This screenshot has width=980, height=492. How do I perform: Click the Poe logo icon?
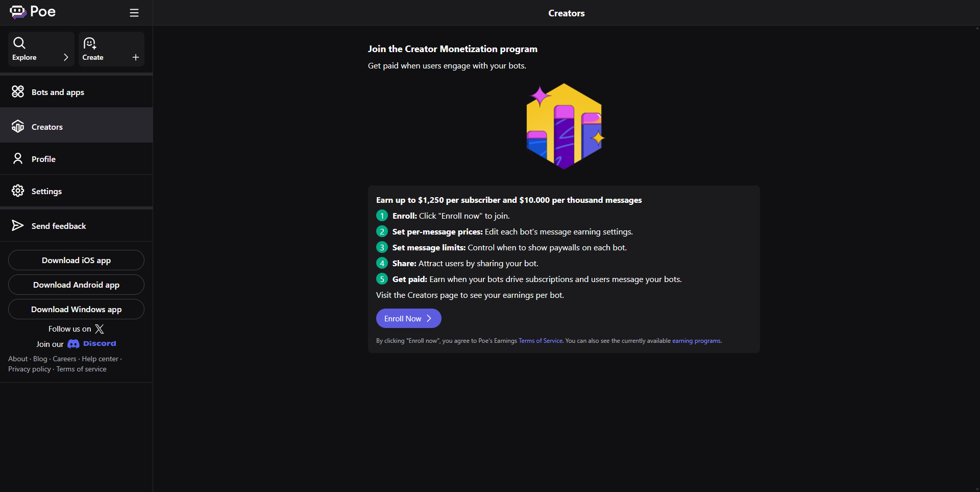tap(18, 12)
